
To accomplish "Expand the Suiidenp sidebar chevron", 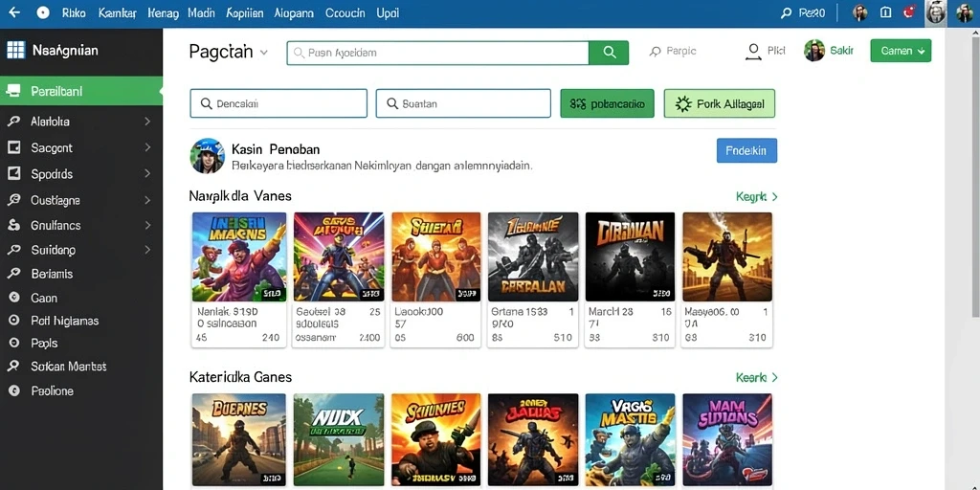I will coord(147,250).
